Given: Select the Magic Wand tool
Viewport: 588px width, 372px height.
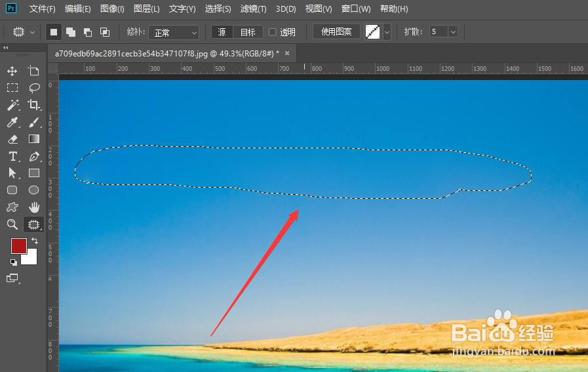Looking at the screenshot, I should click(x=12, y=105).
